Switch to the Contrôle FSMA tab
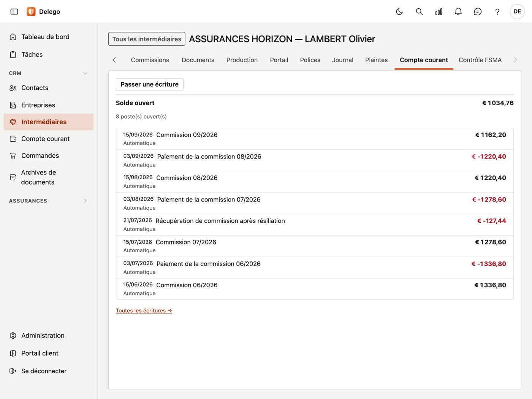This screenshot has height=399, width=532. 480,60
